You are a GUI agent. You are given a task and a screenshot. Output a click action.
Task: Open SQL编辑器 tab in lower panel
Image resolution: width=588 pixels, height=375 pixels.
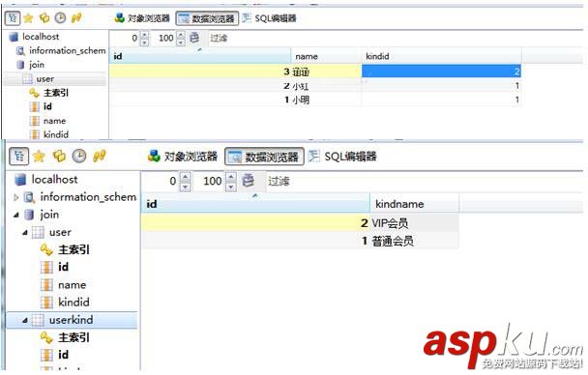coord(342,157)
